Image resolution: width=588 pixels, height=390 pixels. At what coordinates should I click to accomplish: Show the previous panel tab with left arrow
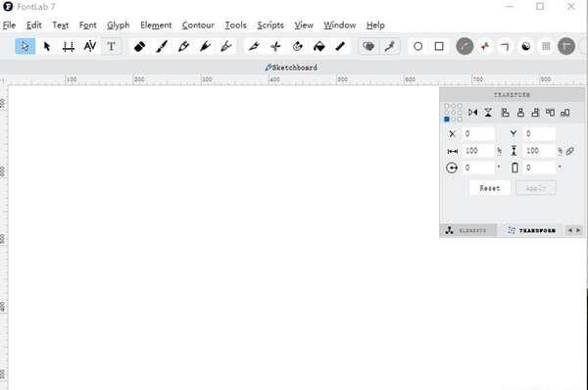pyautogui.click(x=570, y=230)
